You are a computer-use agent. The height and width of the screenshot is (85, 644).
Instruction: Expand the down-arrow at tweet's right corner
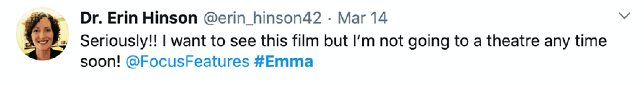pos(624,16)
